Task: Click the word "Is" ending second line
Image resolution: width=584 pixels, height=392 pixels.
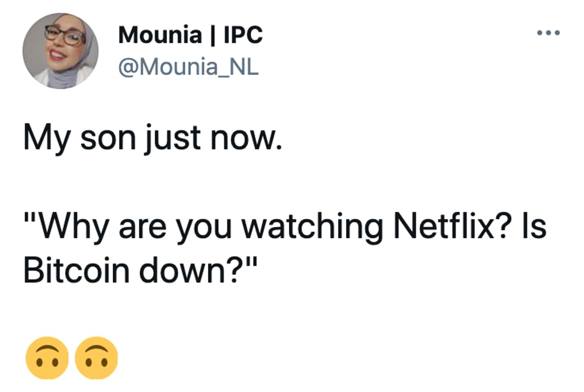Action: 536,227
